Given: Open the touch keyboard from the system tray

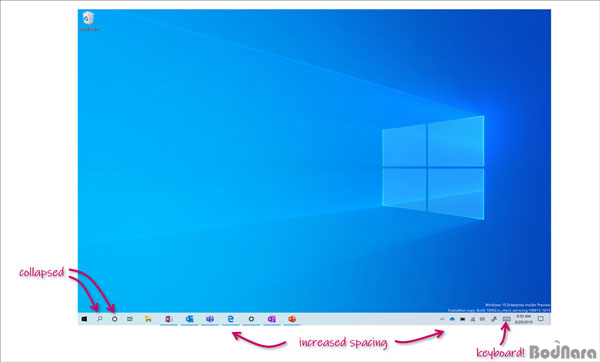Looking at the screenshot, I should (507, 319).
